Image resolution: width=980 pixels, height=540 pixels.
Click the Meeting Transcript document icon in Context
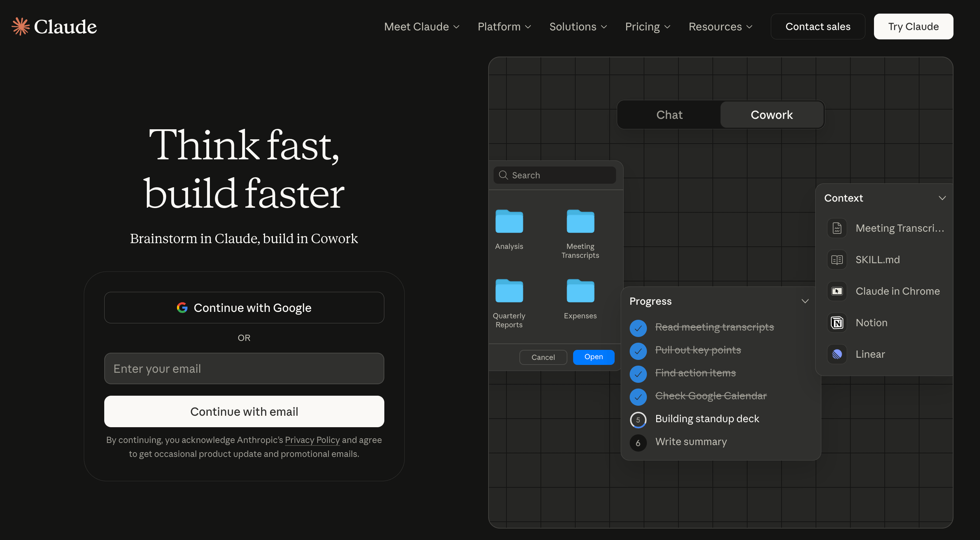pyautogui.click(x=837, y=228)
